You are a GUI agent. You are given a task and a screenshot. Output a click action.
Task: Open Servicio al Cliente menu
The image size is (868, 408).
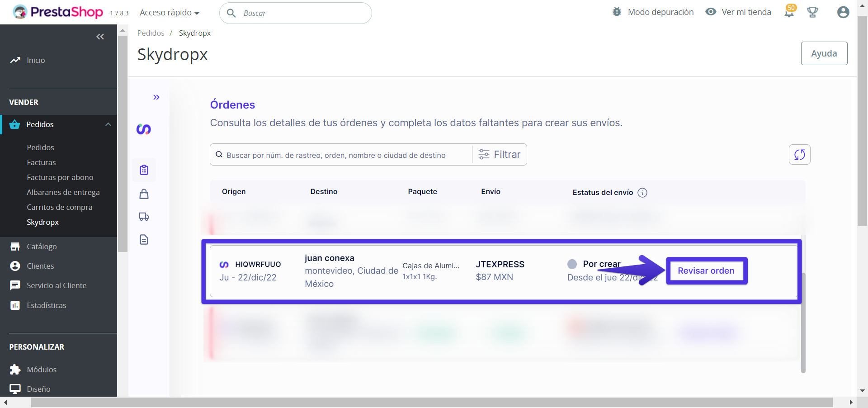[57, 285]
